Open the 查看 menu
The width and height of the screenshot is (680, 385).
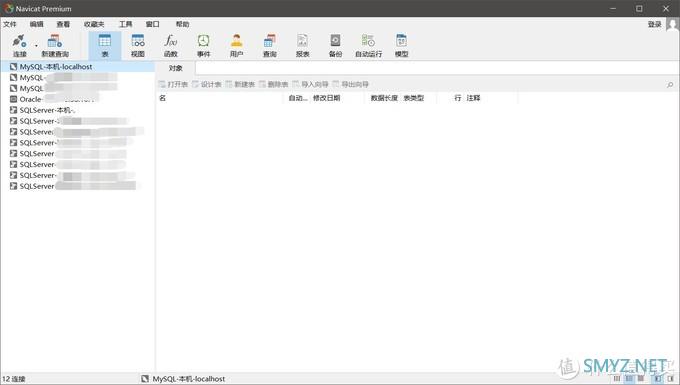coord(63,24)
